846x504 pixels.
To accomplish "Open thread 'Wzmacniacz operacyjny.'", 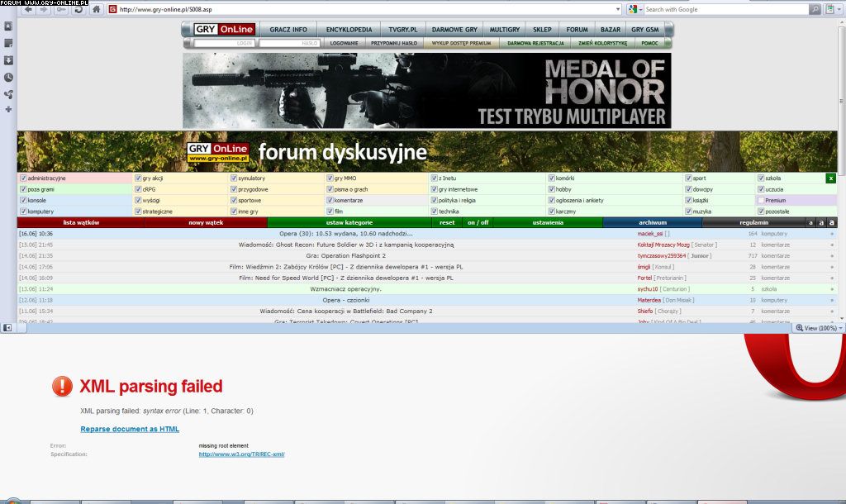I will click(x=346, y=289).
